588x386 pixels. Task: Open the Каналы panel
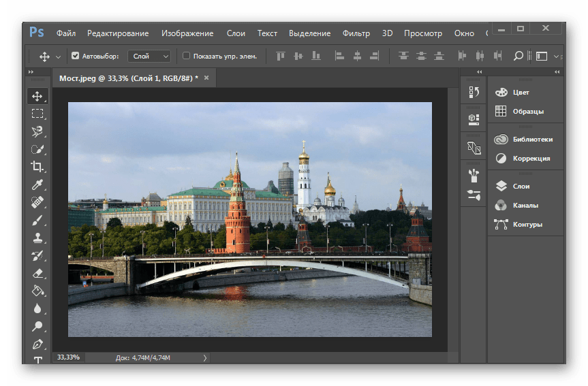525,205
